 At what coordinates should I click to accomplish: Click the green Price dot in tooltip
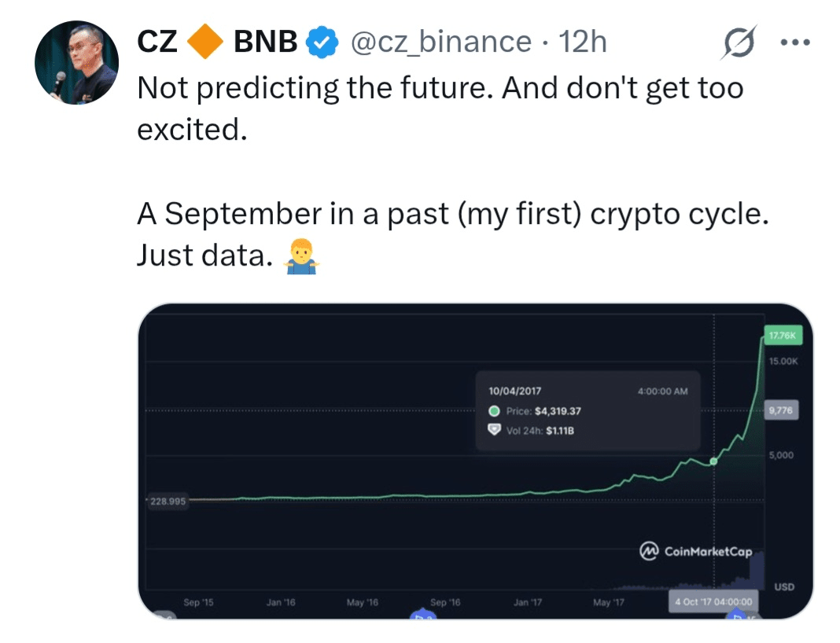pyautogui.click(x=494, y=410)
